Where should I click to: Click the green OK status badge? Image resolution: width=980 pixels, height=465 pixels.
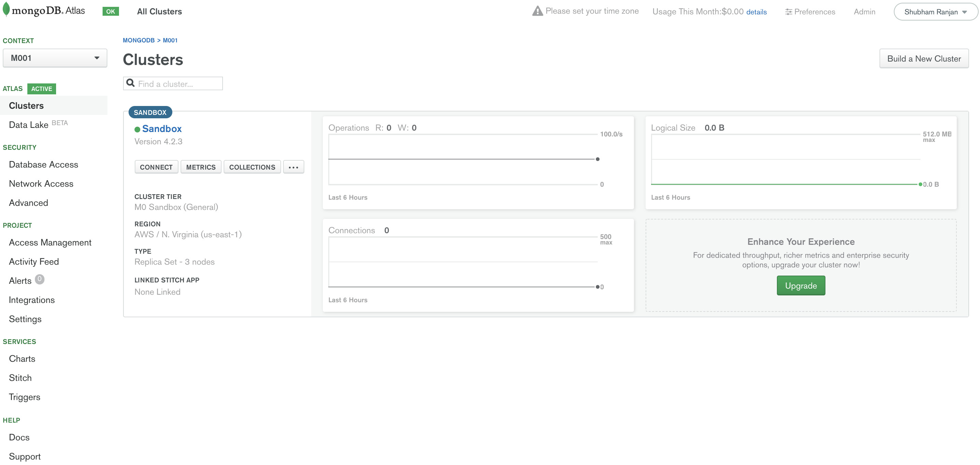[110, 11]
